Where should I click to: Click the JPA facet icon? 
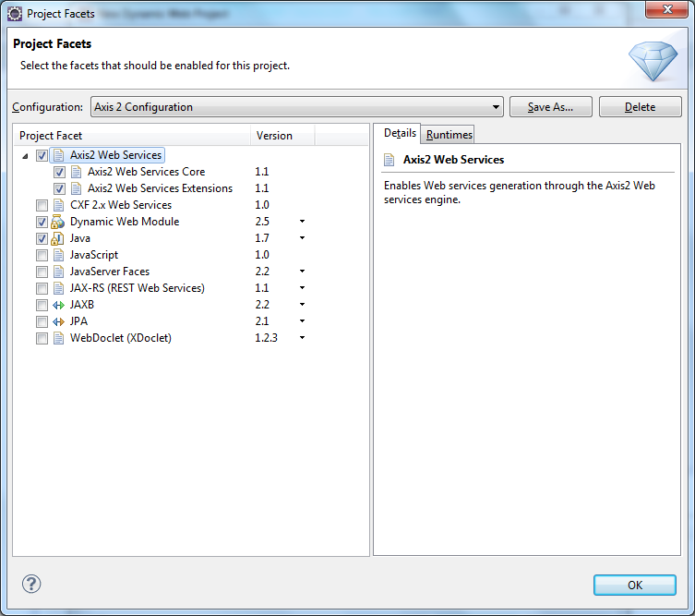[57, 321]
